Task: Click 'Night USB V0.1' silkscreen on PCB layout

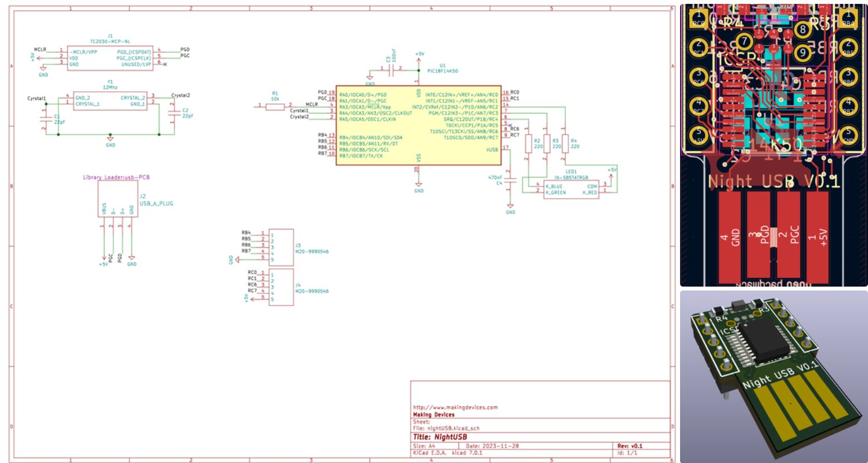Action: 773,181
